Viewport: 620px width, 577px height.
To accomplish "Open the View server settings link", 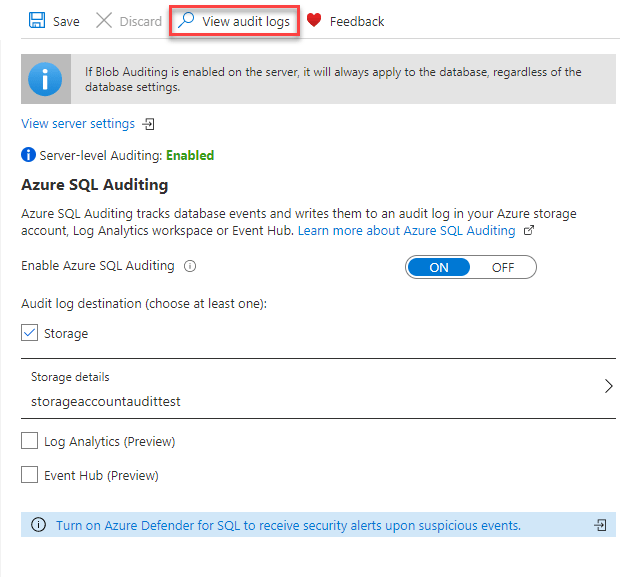I will [78, 124].
